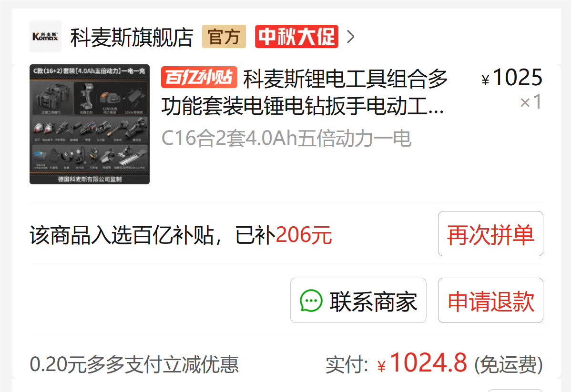Click the 联系商家 button
The width and height of the screenshot is (571, 392).
358,300
